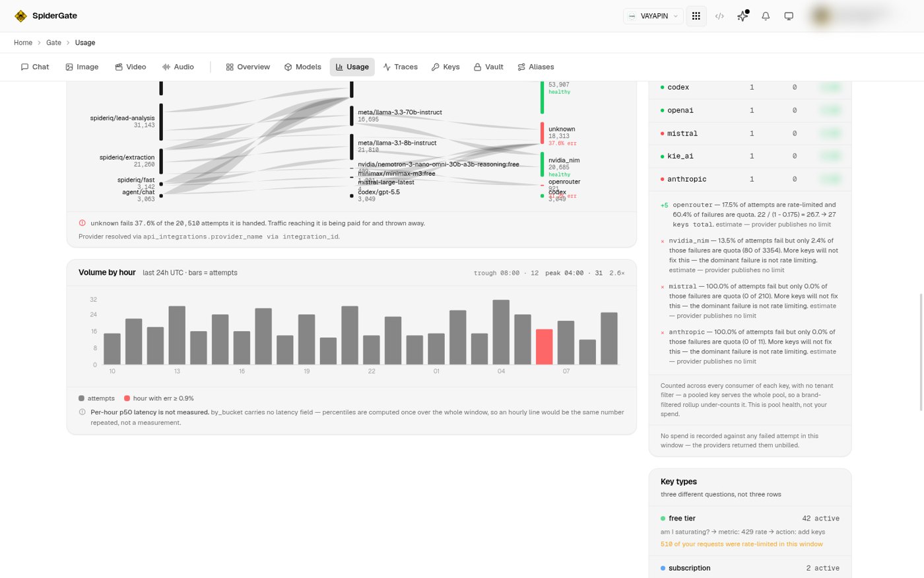924x578 pixels.
Task: Open the Vault tab
Action: (488, 67)
